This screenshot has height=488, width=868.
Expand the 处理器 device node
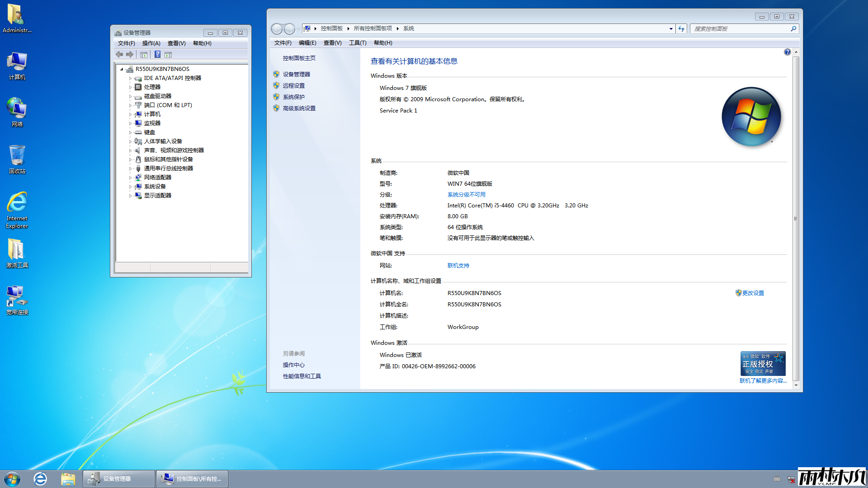coord(131,87)
